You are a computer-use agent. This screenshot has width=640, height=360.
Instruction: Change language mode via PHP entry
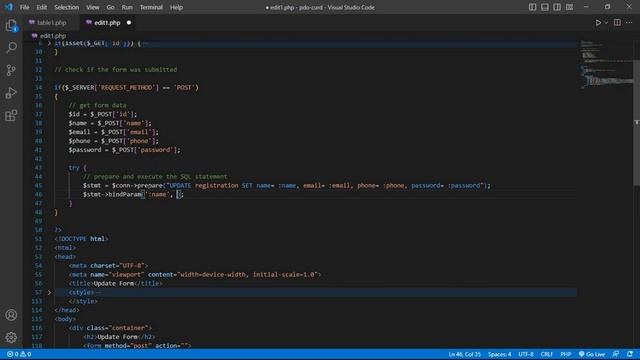tap(565, 354)
